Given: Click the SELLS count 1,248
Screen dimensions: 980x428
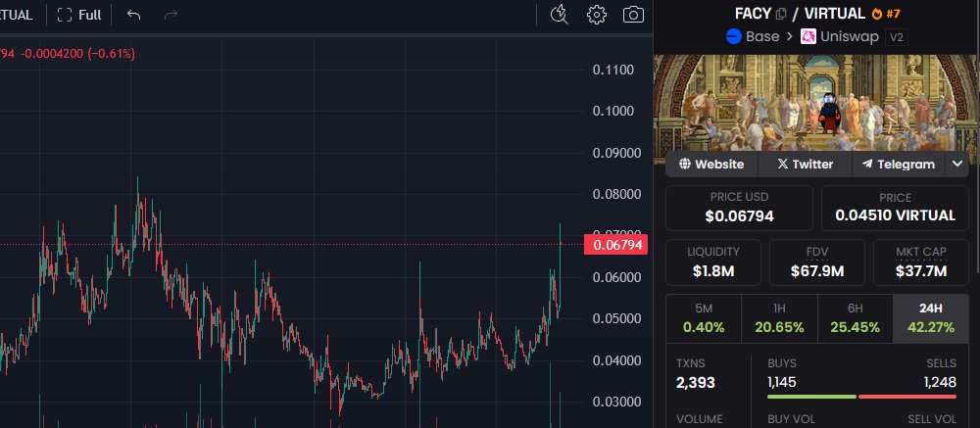Looking at the screenshot, I should pyautogui.click(x=940, y=382).
